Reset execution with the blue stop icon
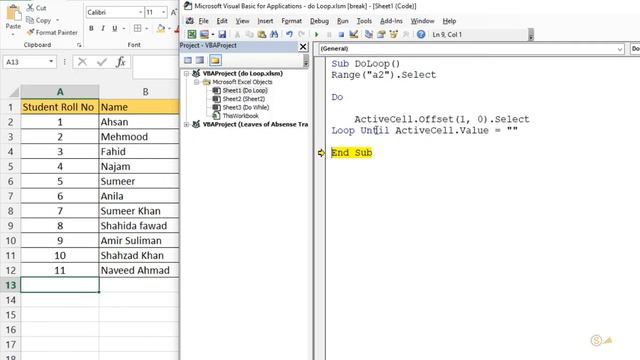 [x=341, y=35]
